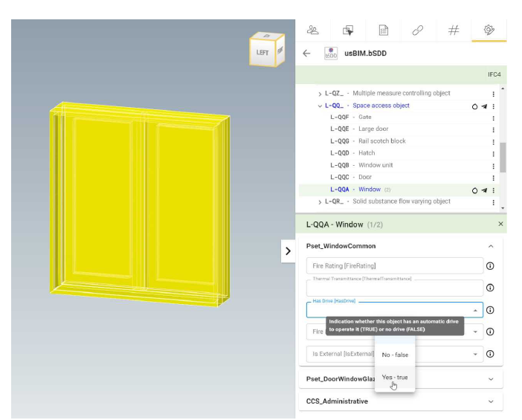Click scrollbar up arrow in tree
Screen dimensions: 522x420
pyautogui.click(x=503, y=88)
